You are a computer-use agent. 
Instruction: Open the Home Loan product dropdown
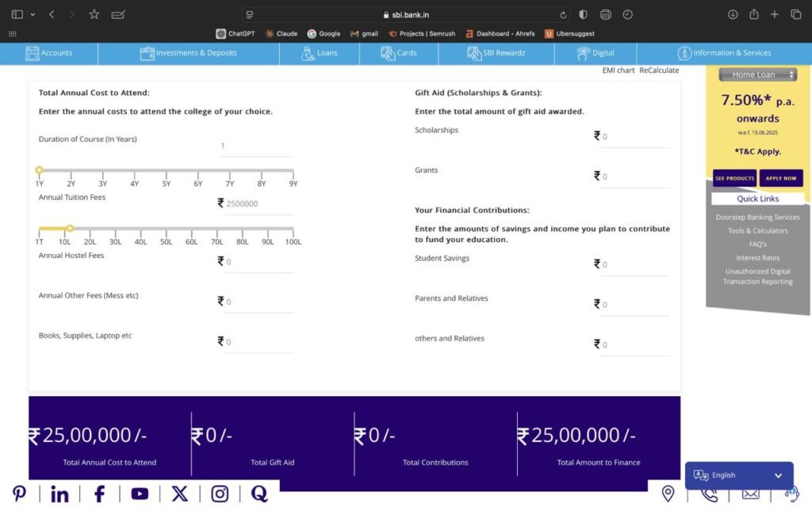pyautogui.click(x=756, y=74)
